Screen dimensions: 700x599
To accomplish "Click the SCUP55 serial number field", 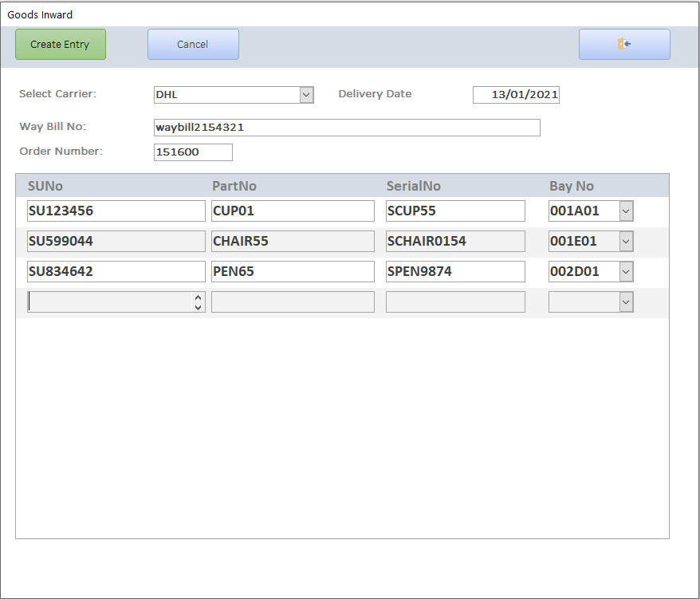I will point(455,211).
